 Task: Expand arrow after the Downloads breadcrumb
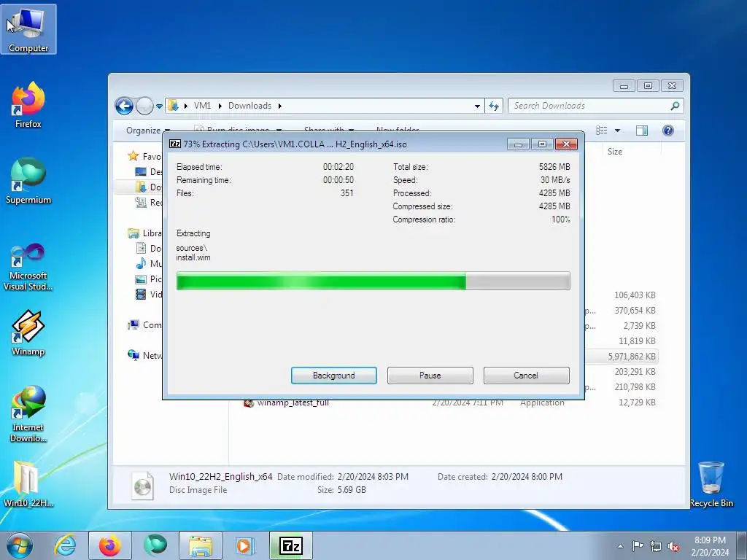coord(280,106)
